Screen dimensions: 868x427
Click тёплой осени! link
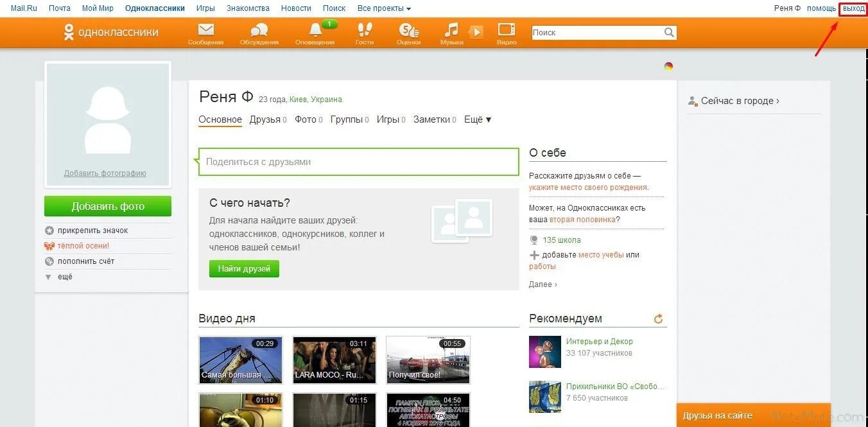click(83, 246)
